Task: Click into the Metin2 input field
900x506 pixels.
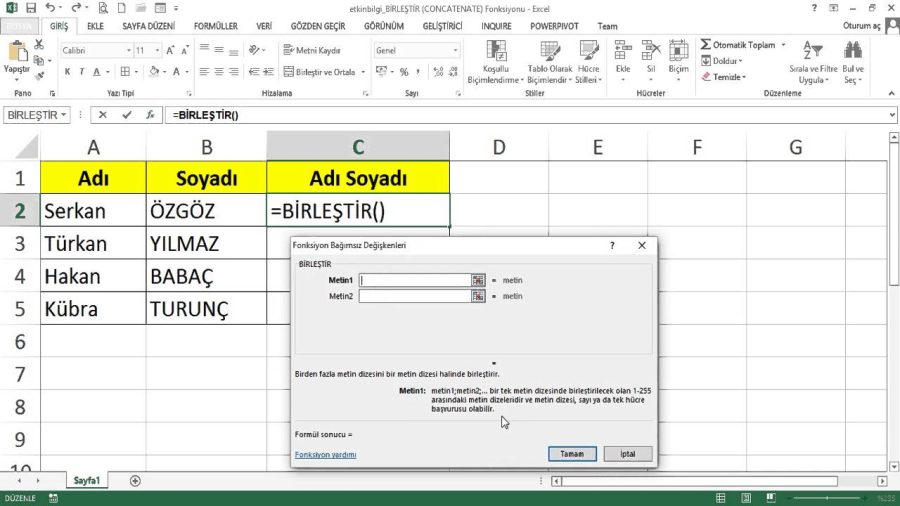Action: [414, 296]
